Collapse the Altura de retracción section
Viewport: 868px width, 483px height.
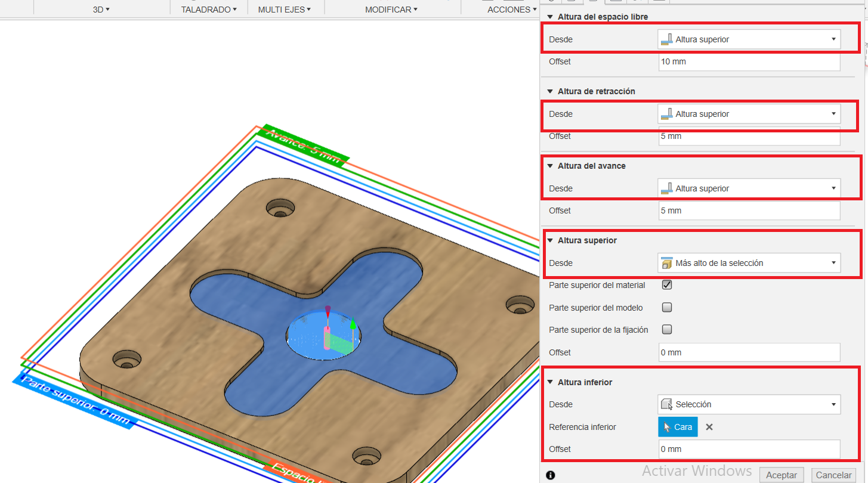pos(550,91)
